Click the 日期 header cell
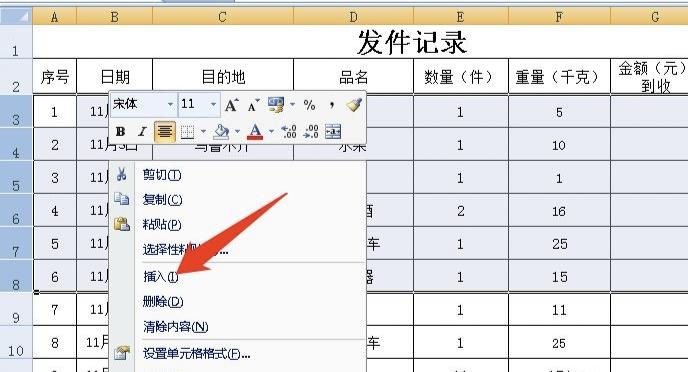This screenshot has width=688, height=372. pos(115,76)
